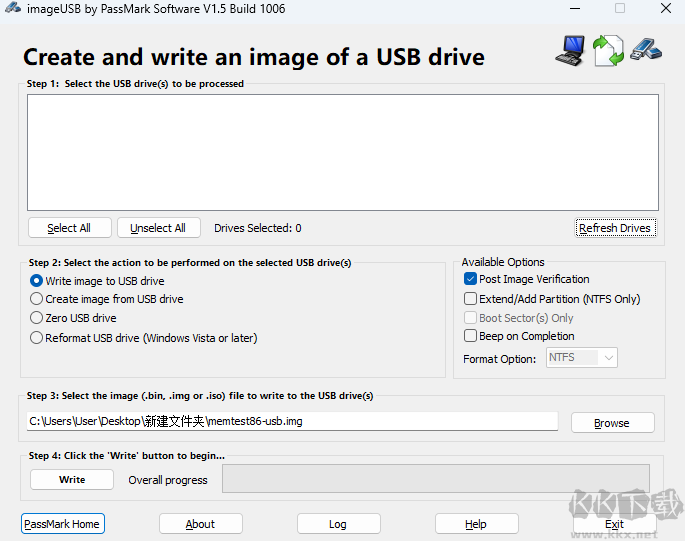Click Select All drives button

69,228
